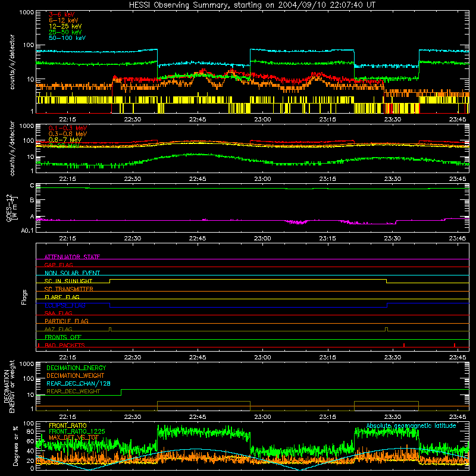Click the 23:00 tick label under the Flags panel
Image resolution: width=476 pixels, height=476 pixels.
262,357
